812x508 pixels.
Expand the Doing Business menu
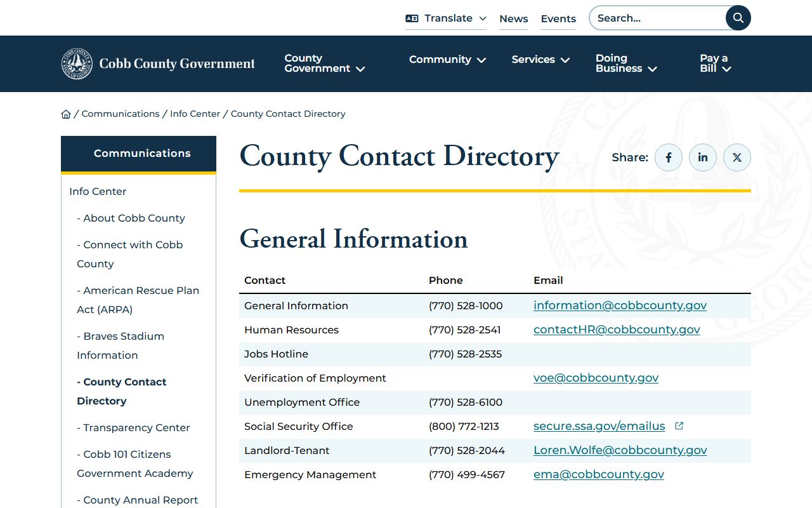pos(626,63)
